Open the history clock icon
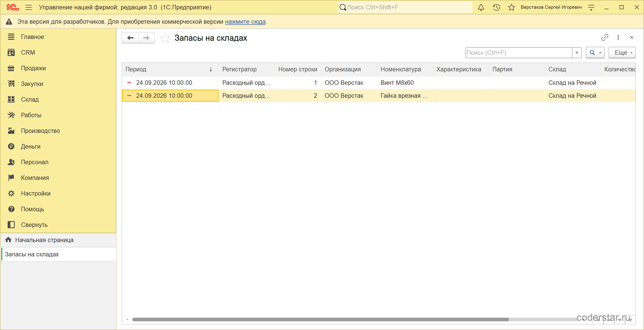The height and width of the screenshot is (330, 644). point(496,7)
